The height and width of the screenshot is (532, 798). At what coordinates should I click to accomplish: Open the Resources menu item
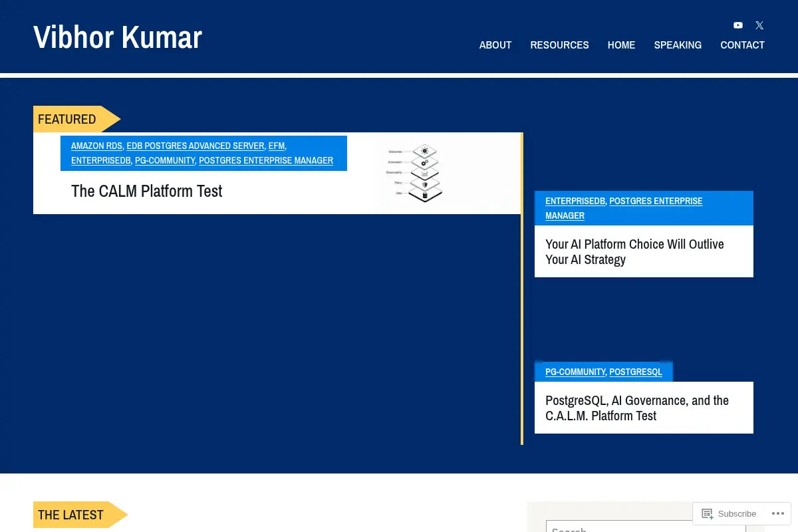[559, 45]
